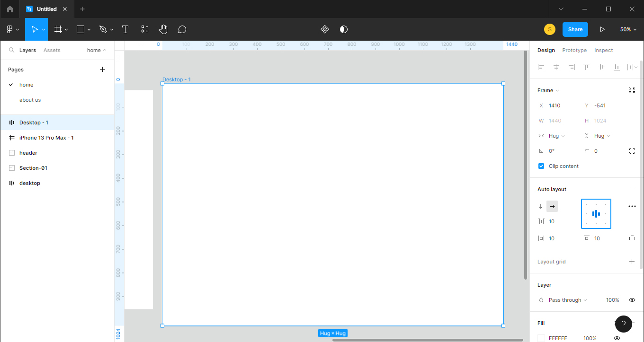This screenshot has height=342, width=644.
Task: Set Auto layout direction to horizontal
Action: click(552, 206)
